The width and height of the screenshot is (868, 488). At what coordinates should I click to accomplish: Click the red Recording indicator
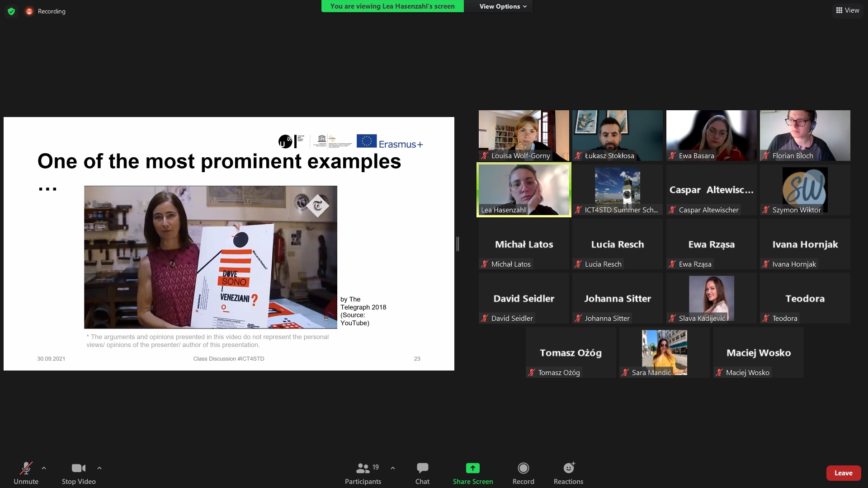46,11
